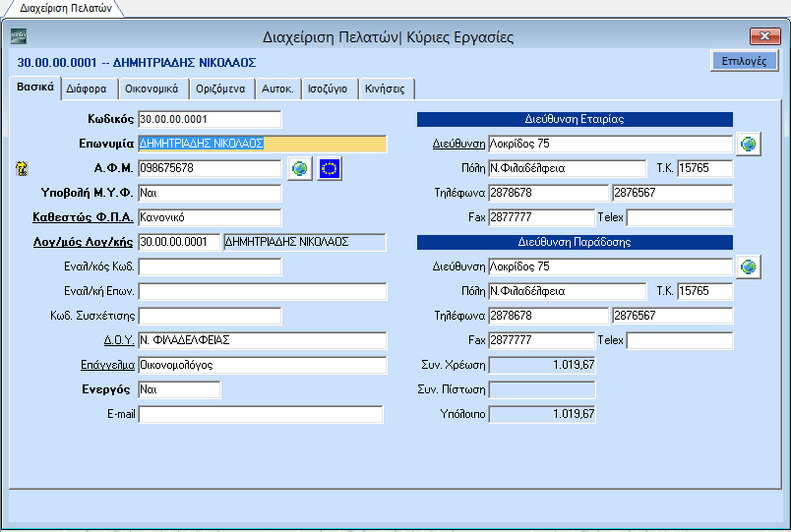Click the empty Εναλ/κή Επων. field
Viewport: 791px width, 532px height.
click(x=263, y=291)
